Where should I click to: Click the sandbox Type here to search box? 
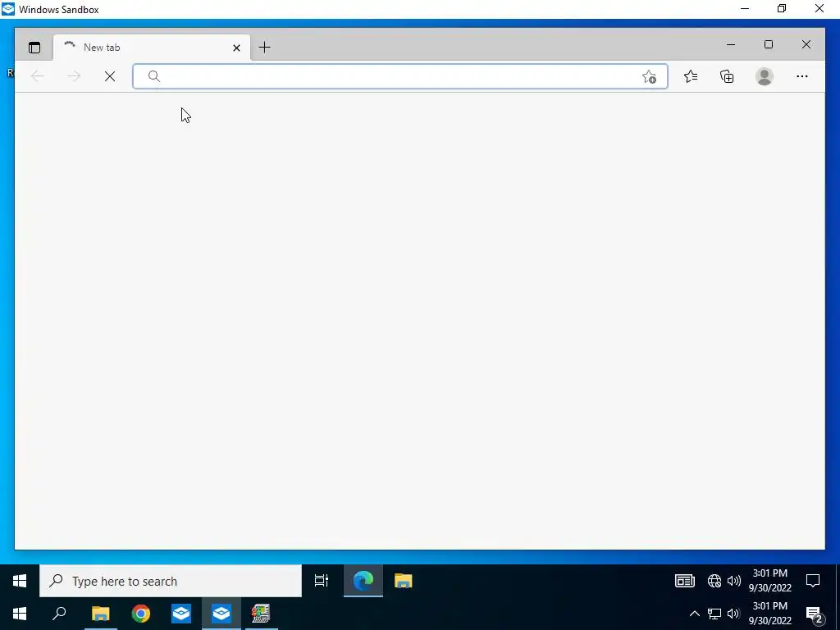tap(171, 581)
